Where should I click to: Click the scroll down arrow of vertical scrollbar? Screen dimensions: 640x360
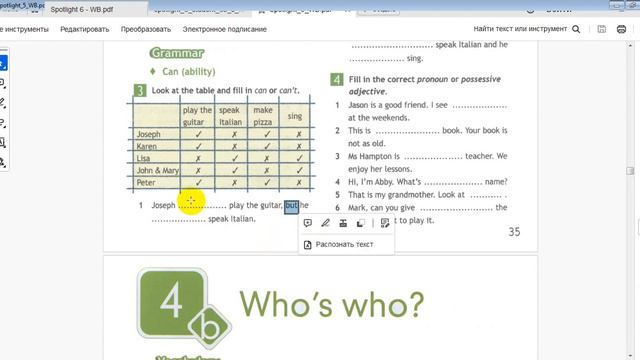tap(631, 356)
